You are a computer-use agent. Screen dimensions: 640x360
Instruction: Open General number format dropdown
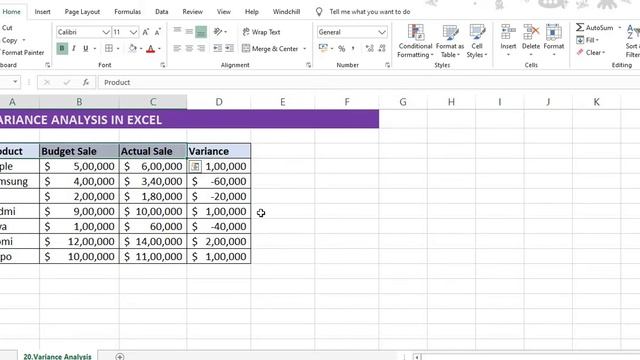click(x=382, y=32)
